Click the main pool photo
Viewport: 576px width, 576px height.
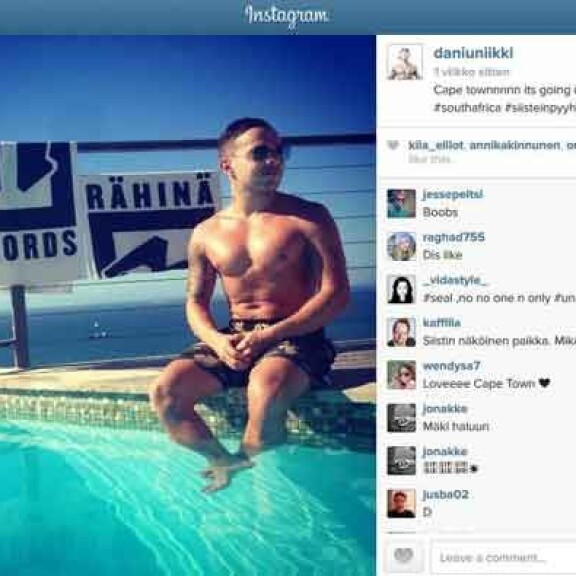(x=187, y=305)
